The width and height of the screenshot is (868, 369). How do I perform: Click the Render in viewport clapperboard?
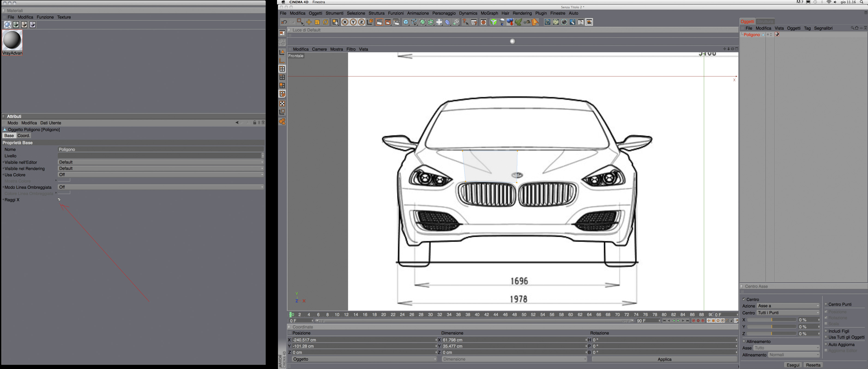pyautogui.click(x=380, y=22)
